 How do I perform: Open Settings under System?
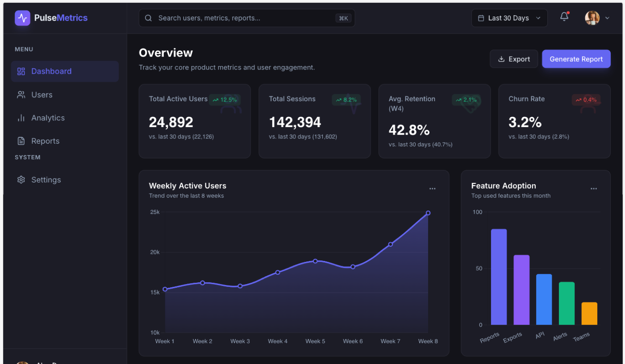[x=65, y=180]
